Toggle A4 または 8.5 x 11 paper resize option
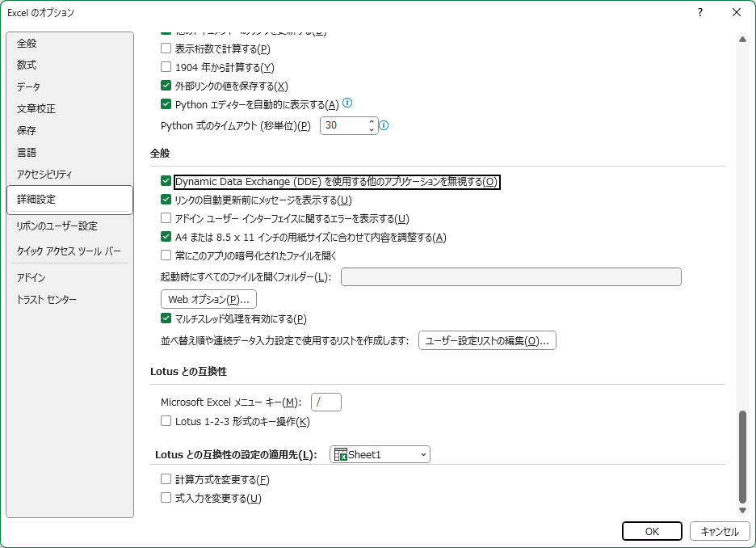 [166, 236]
